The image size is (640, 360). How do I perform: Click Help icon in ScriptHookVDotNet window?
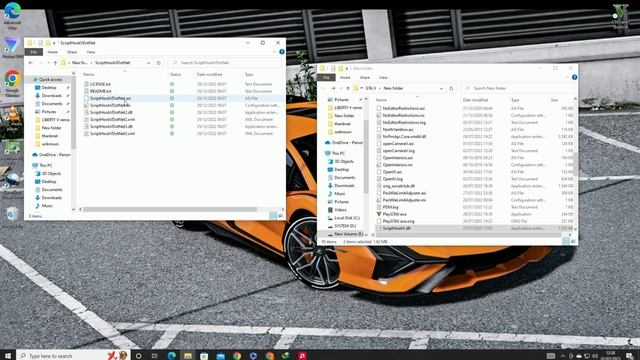(282, 52)
